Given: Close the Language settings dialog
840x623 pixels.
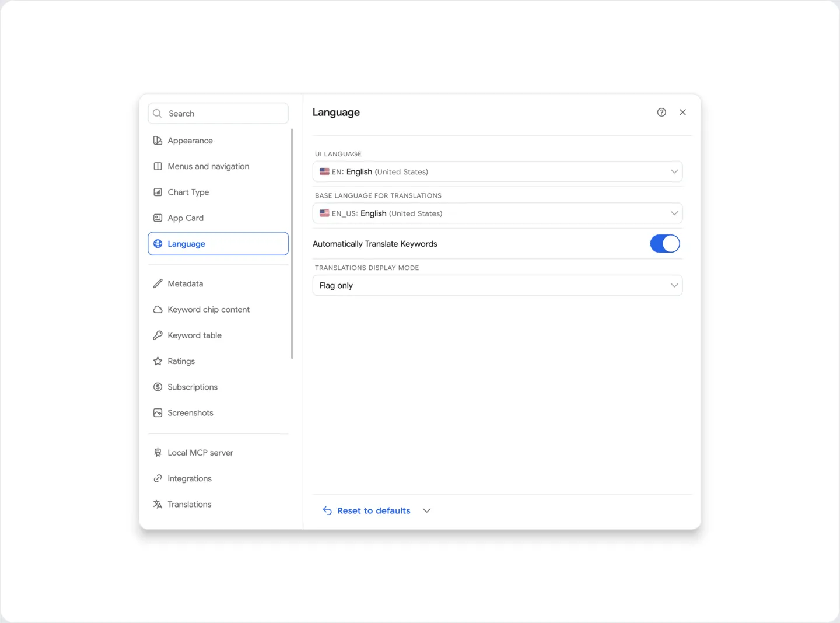Looking at the screenshot, I should tap(682, 113).
